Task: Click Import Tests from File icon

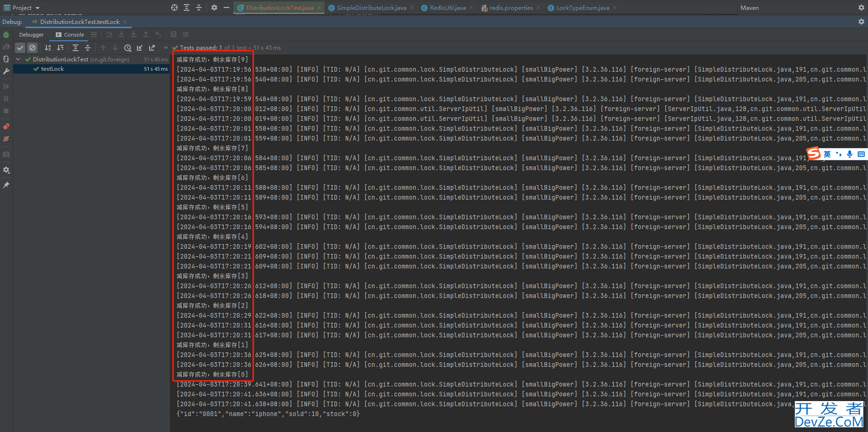Action: click(140, 48)
